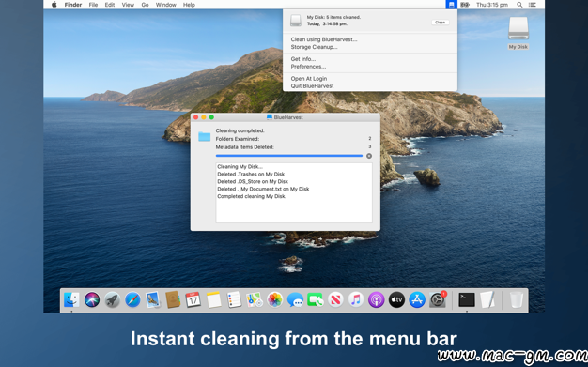
Task: Open FaceTime green camera icon
Action: point(316,300)
